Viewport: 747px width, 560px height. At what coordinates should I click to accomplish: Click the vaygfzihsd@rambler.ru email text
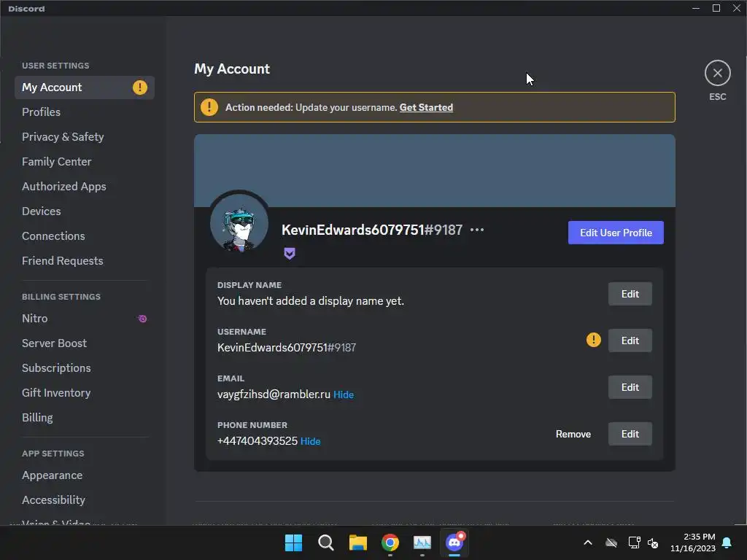pos(274,394)
